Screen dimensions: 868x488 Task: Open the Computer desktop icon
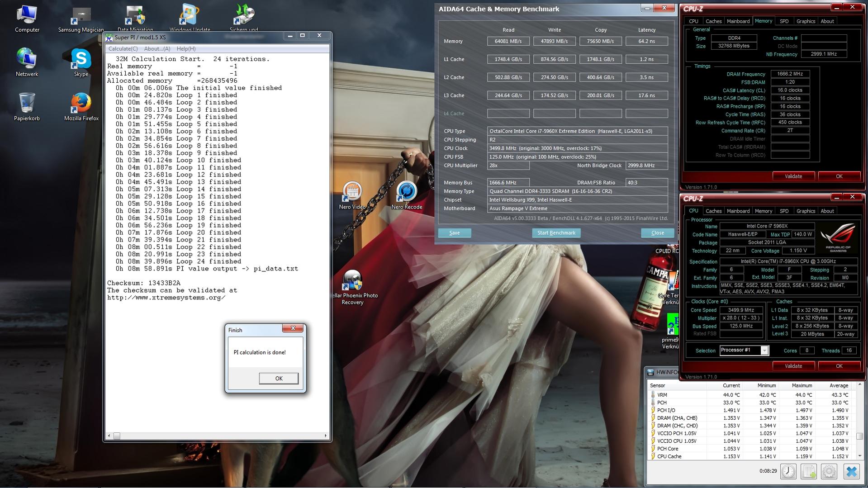pos(27,18)
